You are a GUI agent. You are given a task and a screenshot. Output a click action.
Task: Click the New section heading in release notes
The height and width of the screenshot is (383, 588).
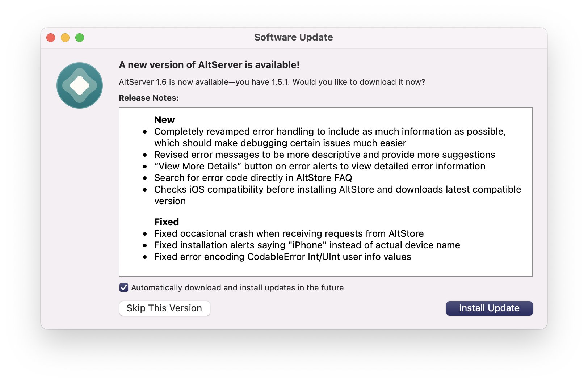pyautogui.click(x=164, y=120)
